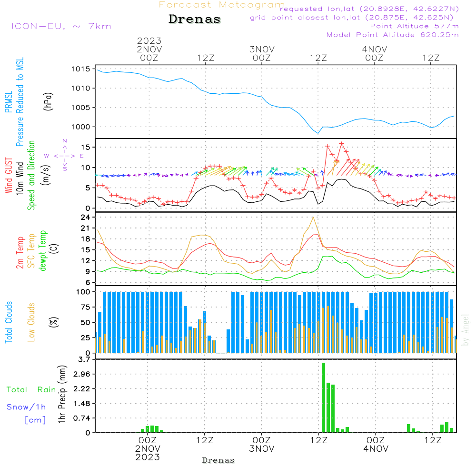This screenshot has height=476, width=476.
Task: Click the 'Forecast Meteogram' header text
Action: coord(222,5)
